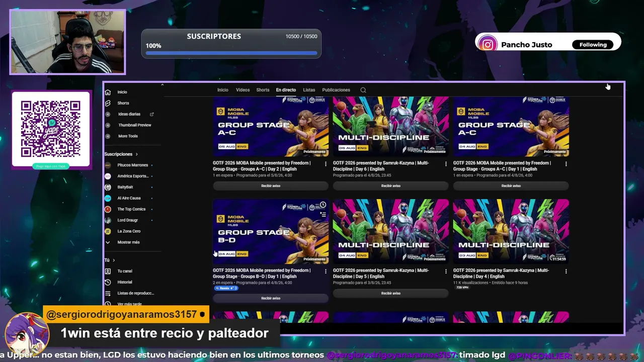Click the Instagram logo in overlay
Screen dimensions: 644x362
tap(488, 45)
